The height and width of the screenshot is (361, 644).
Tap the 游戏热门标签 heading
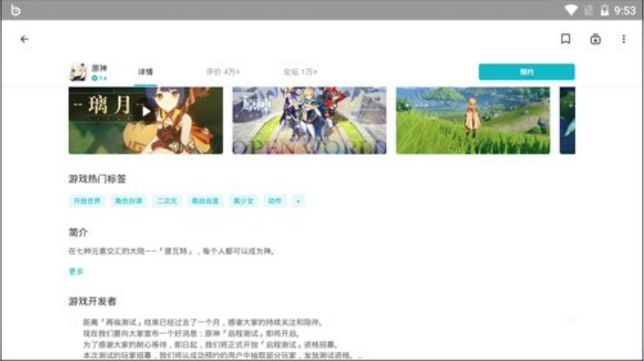coord(97,179)
